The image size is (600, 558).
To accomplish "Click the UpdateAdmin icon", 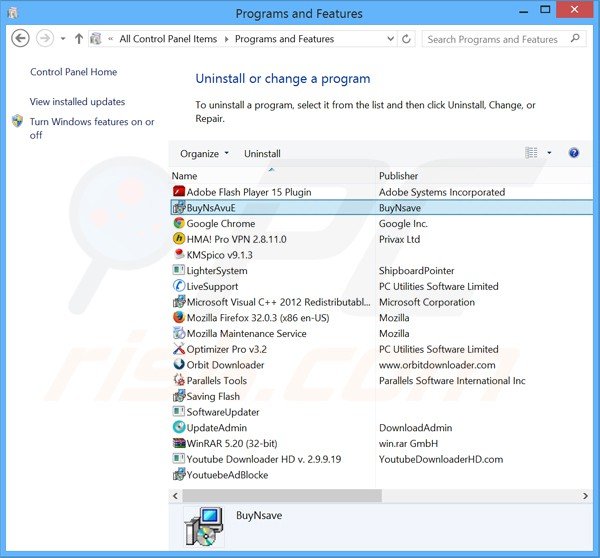I will 179,427.
